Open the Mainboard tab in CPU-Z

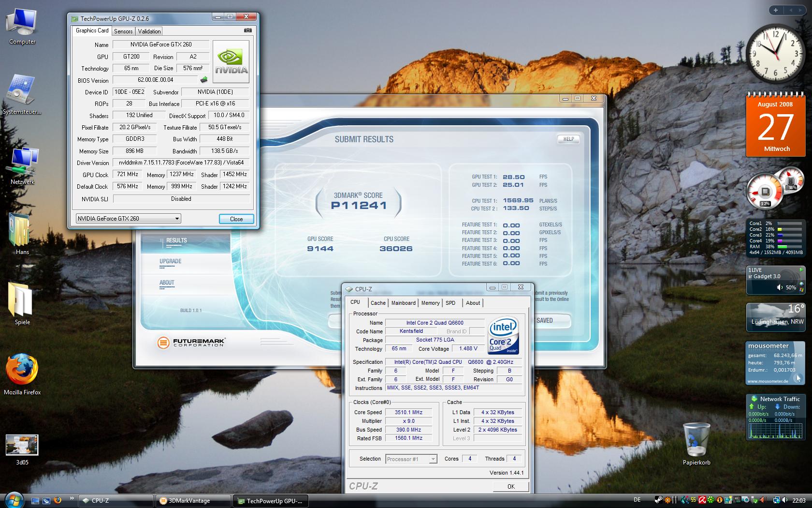coord(404,303)
